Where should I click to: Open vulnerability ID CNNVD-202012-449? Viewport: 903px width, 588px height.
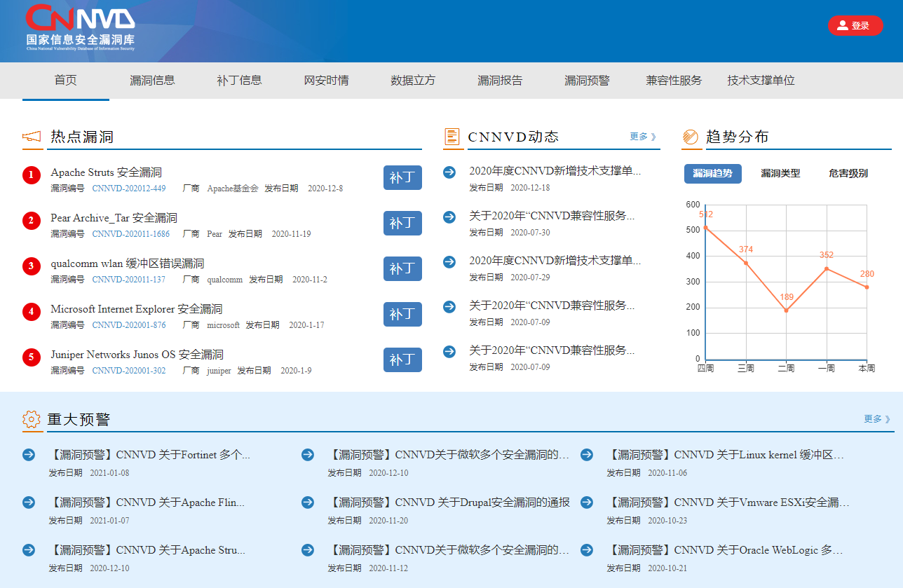coord(129,189)
